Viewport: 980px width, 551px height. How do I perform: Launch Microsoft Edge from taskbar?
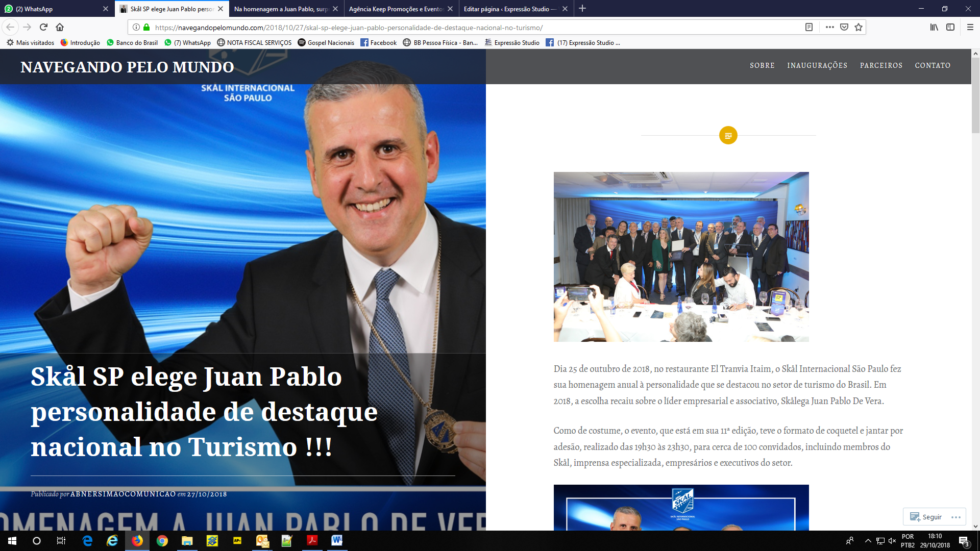click(87, 541)
